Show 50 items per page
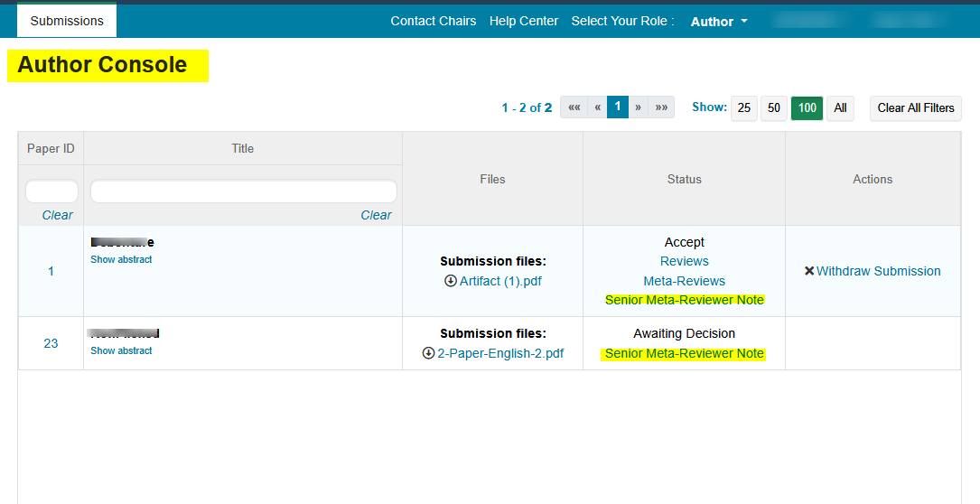 coord(774,107)
